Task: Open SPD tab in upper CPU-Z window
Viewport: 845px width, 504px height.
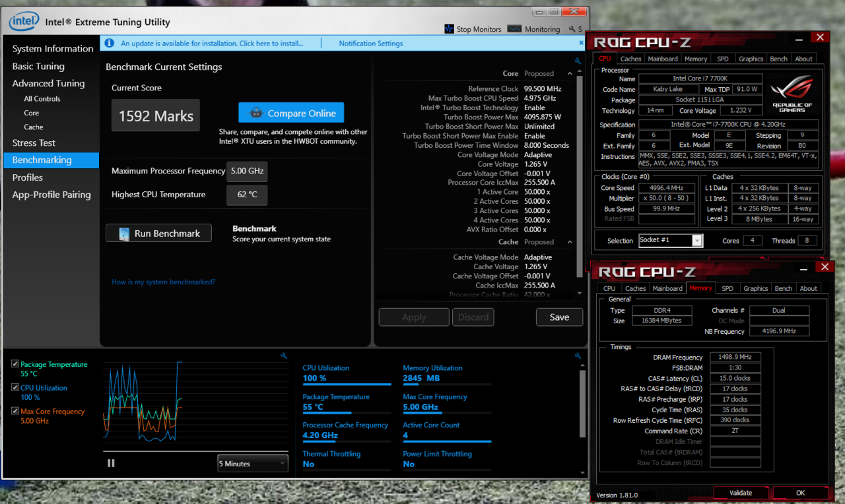Action: 723,59
